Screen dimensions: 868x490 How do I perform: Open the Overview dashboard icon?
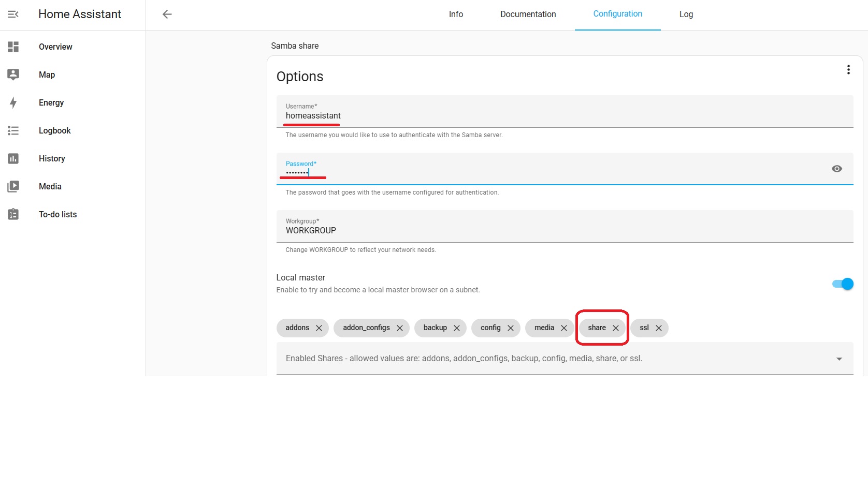(x=13, y=47)
